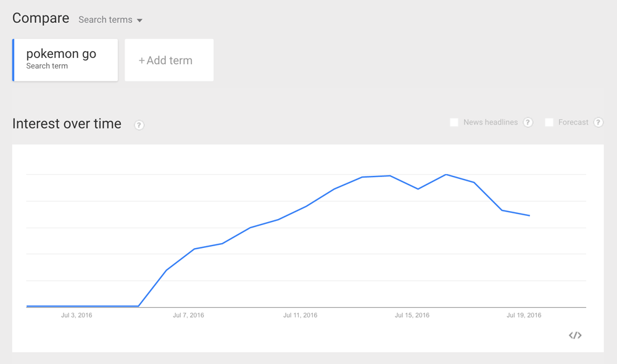Click the Jul 19, 2016 axis label
The height and width of the screenshot is (364, 617).
point(524,315)
